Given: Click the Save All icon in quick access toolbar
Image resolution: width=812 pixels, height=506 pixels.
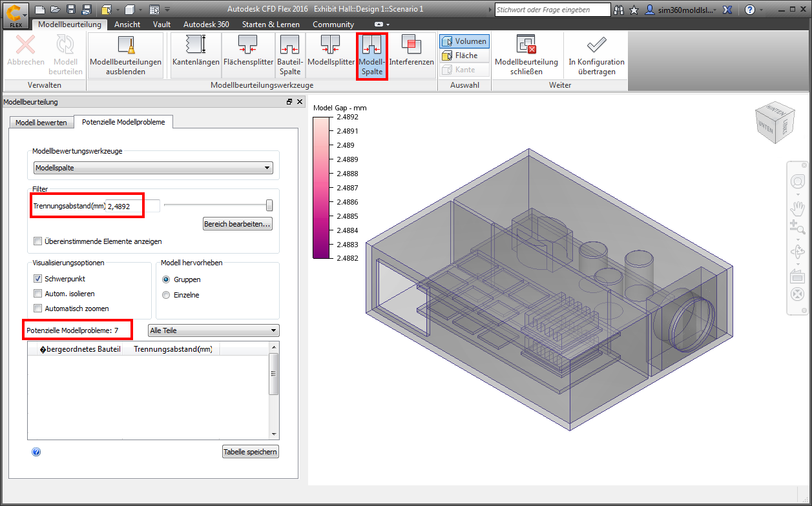Looking at the screenshot, I should tap(86, 10).
